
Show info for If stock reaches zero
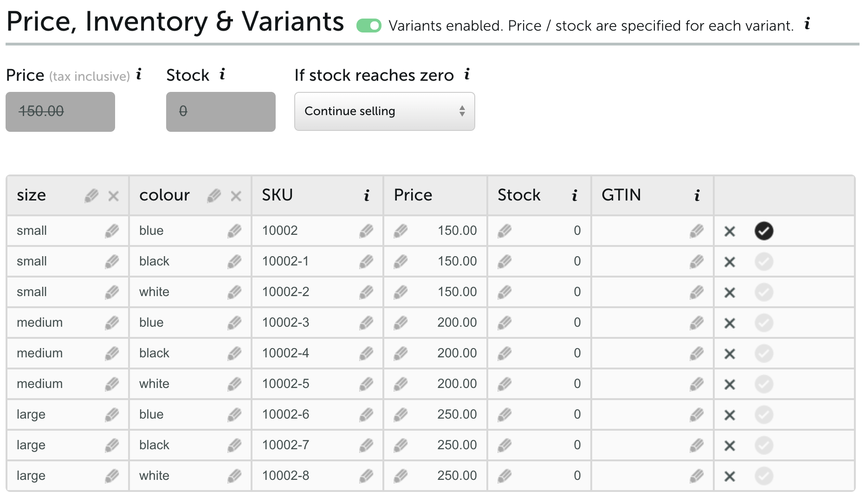coord(467,74)
